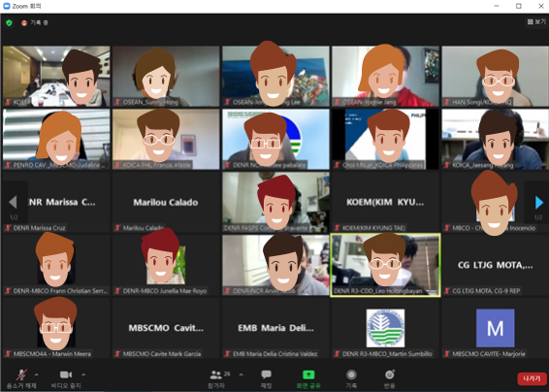Open the View layout menu top right
Viewport: 549px width, 392px height.
coord(536,22)
